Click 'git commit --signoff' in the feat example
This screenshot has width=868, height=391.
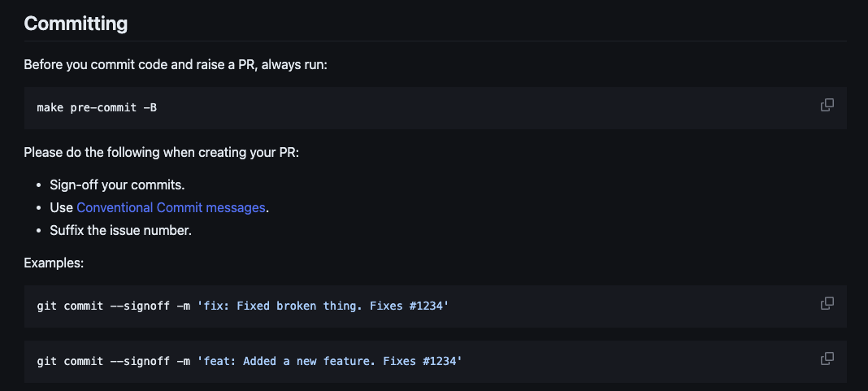pos(103,361)
